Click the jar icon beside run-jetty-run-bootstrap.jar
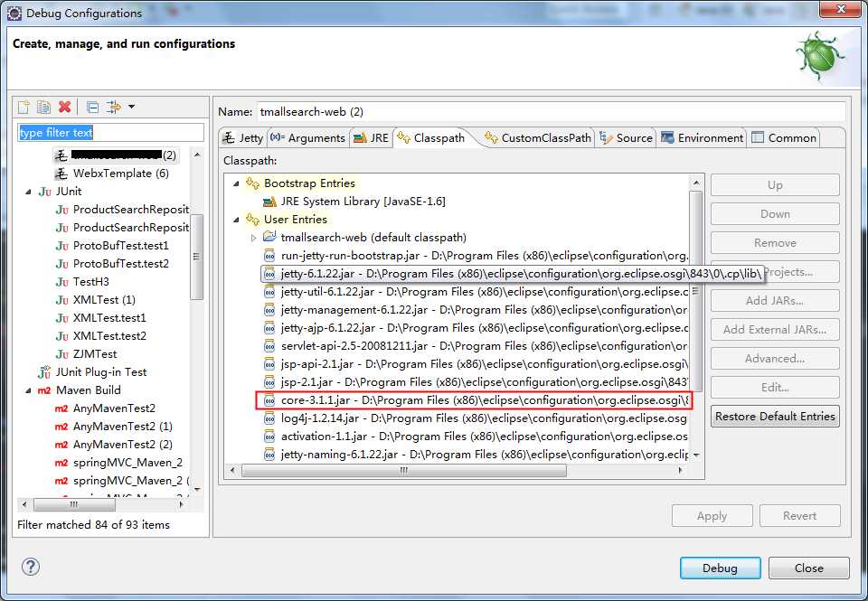The width and height of the screenshot is (868, 601). point(269,256)
